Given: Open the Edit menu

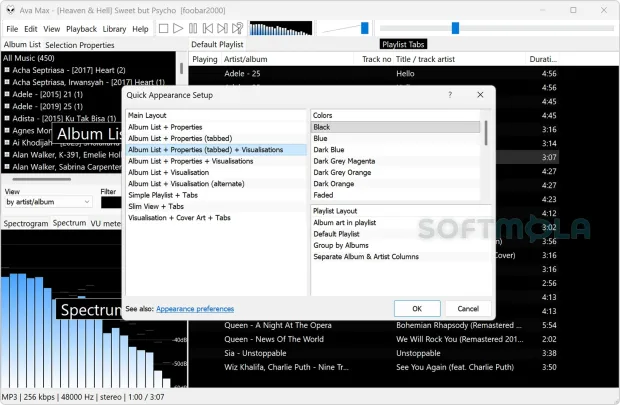Looking at the screenshot, I should click(30, 29).
